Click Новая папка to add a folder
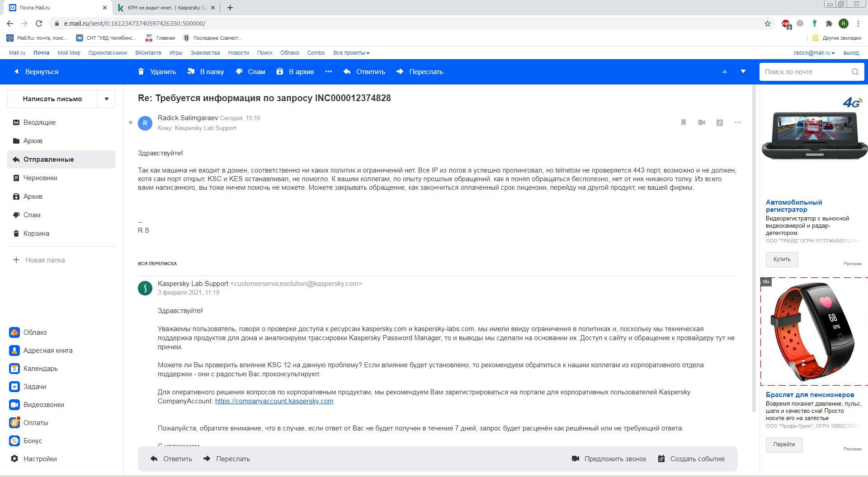The image size is (868, 477). [39, 260]
